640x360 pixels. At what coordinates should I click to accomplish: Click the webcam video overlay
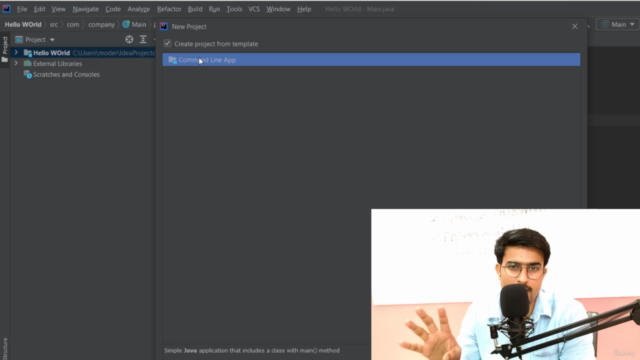[505, 284]
